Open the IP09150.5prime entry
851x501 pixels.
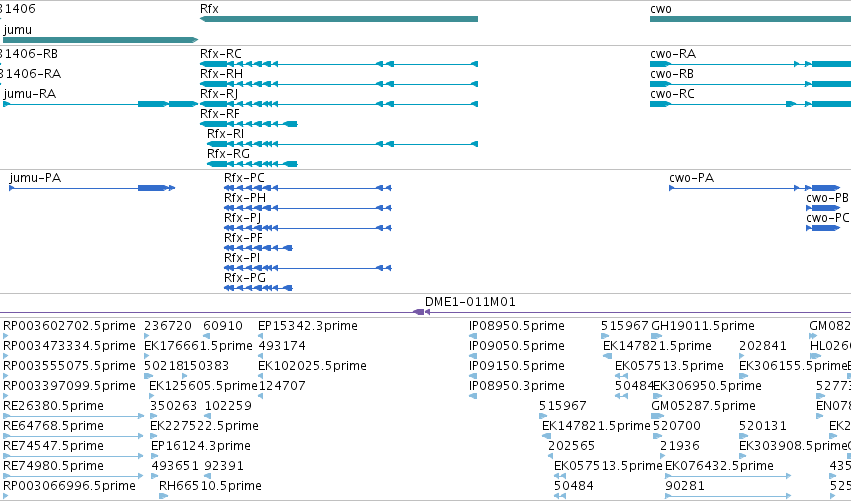pos(517,366)
